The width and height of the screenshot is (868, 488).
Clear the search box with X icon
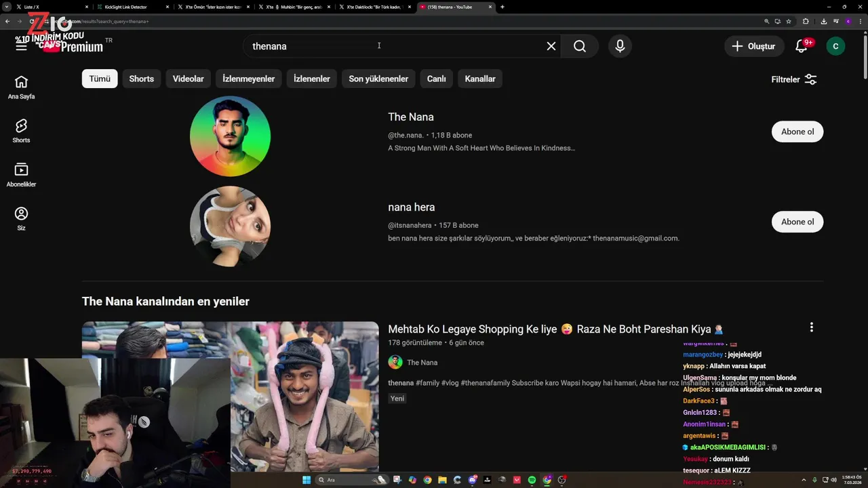[x=551, y=46]
